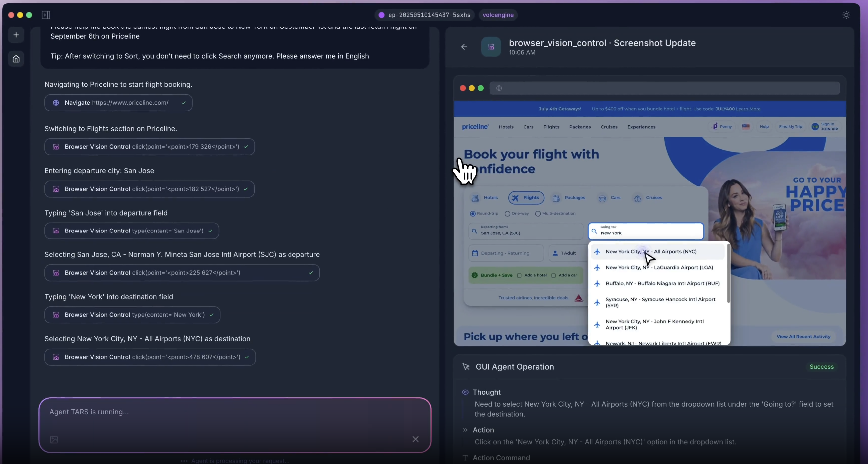Click the image attach icon in input box
This screenshot has height=464, width=868.
pos(54,439)
